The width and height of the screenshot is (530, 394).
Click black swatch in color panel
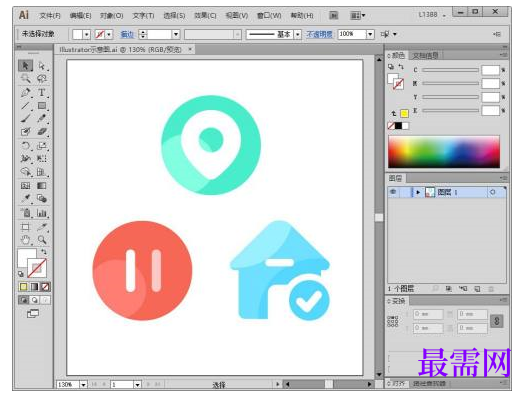398,126
